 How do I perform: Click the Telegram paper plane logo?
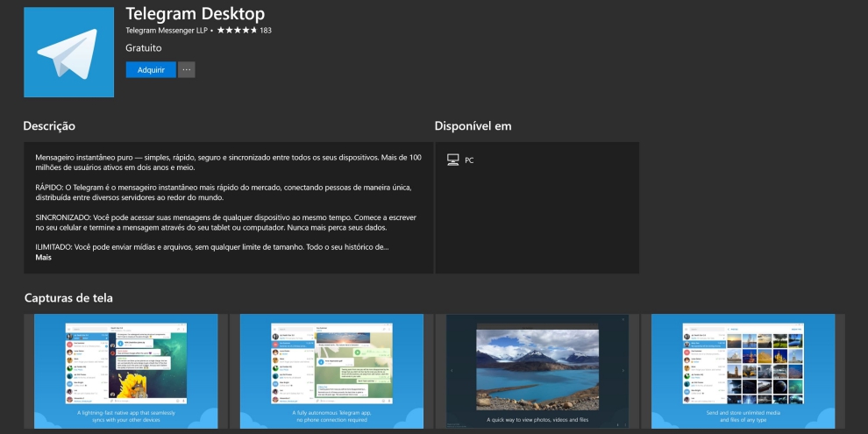68,53
